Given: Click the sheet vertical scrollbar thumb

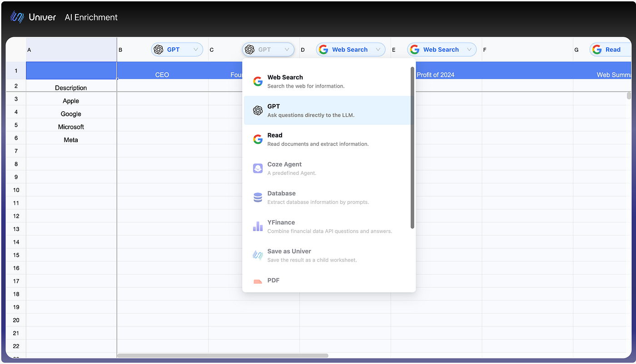Looking at the screenshot, I should tap(629, 95).
